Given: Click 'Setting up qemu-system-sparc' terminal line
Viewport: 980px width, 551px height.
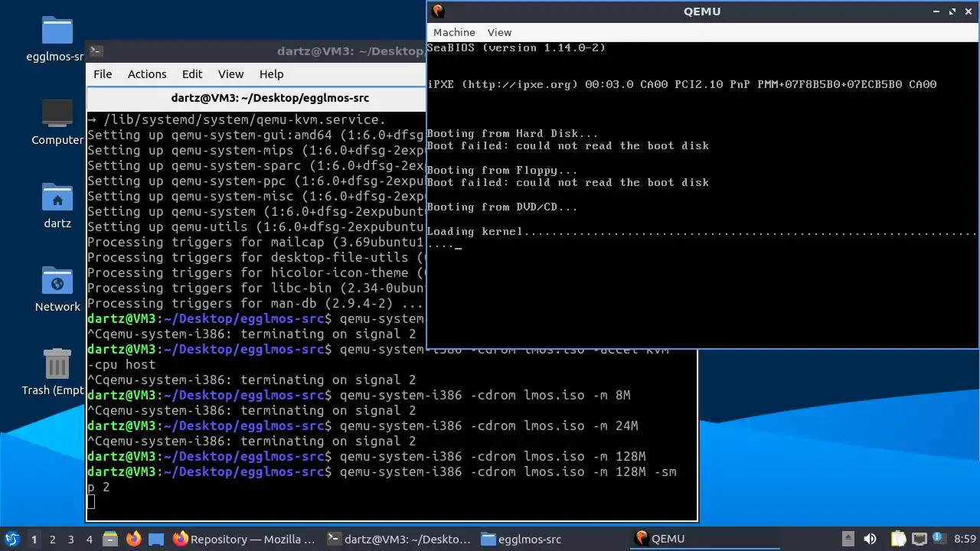Looking at the screenshot, I should click(256, 165).
